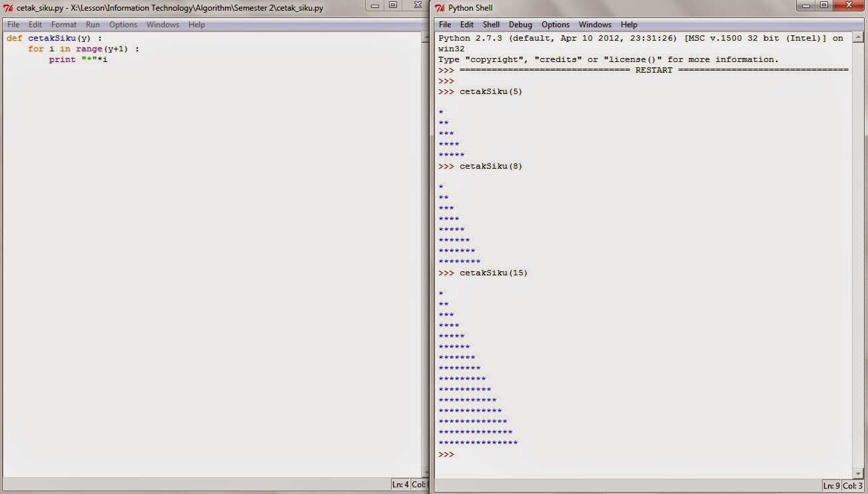Screen dimensions: 868x494
Task: Close the Python Shell window
Action: (x=848, y=5)
